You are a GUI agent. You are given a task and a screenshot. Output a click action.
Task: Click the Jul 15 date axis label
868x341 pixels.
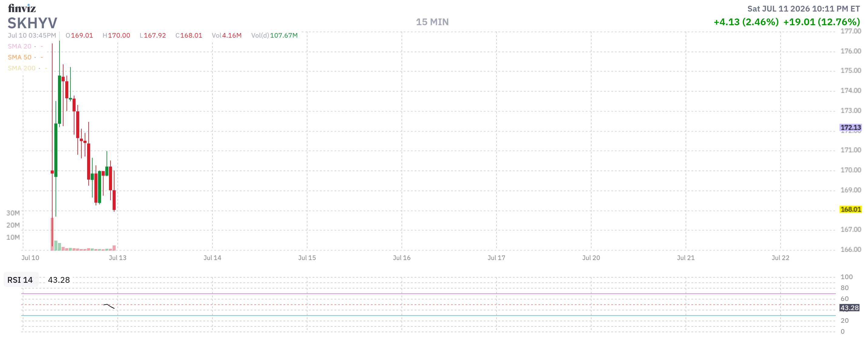click(x=307, y=258)
